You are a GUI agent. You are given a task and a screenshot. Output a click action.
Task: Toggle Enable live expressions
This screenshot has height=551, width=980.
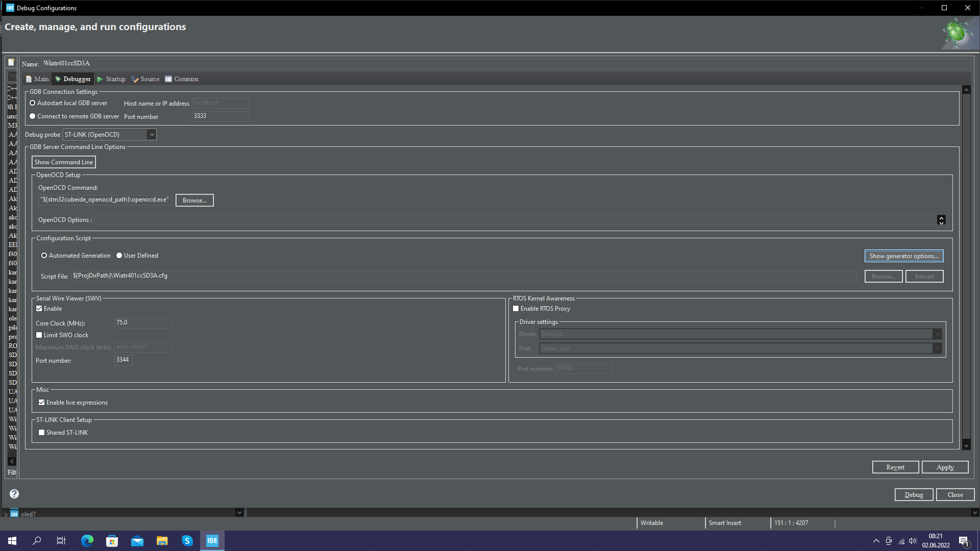42,403
